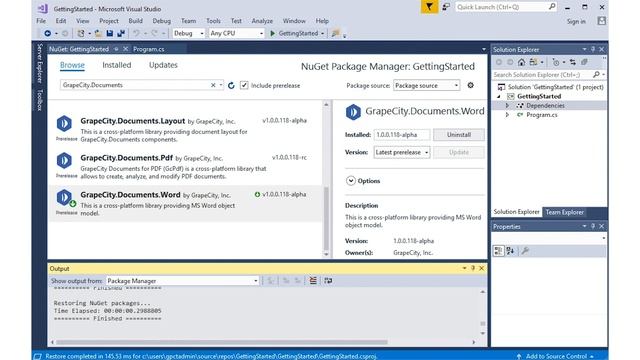Open the Tools menu
This screenshot has height=360, width=640.
(x=213, y=21)
